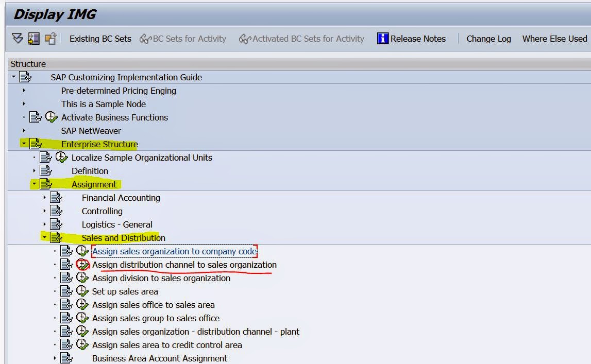This screenshot has width=591, height=364.
Task: Select Assign sales office to sales area text
Action: point(154,304)
